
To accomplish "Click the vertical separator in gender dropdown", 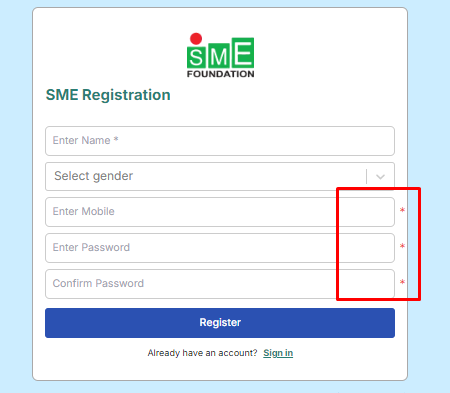I will point(366,176).
